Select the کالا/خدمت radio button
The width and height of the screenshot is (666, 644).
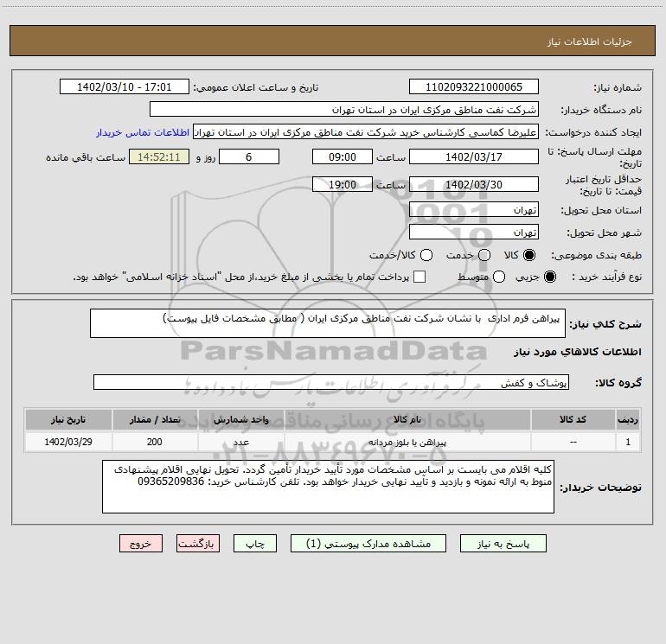click(x=426, y=255)
